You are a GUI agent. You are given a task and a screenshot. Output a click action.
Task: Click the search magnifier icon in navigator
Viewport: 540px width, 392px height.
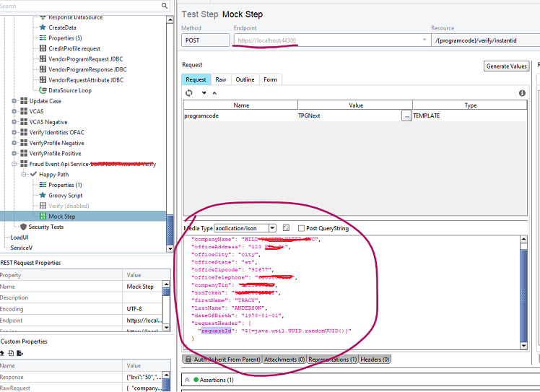click(165, 6)
